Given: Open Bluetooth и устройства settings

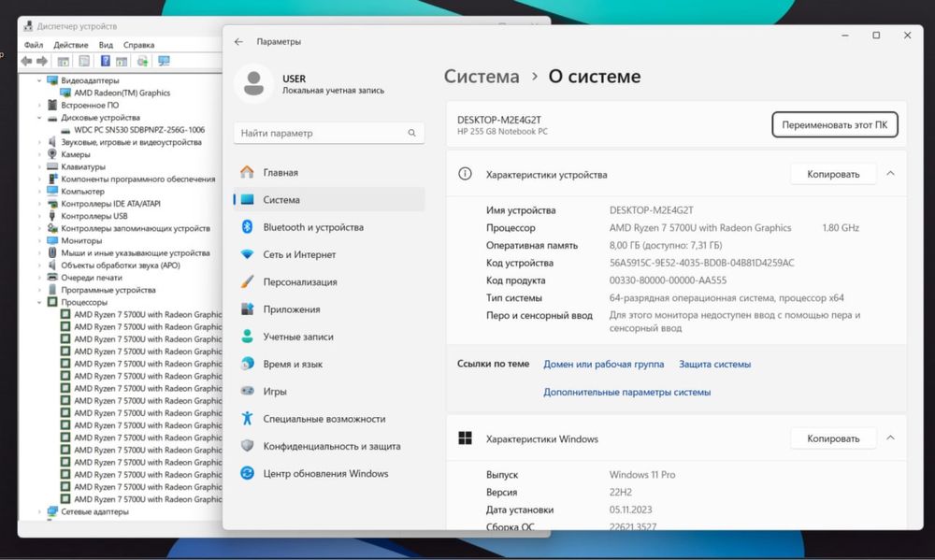Looking at the screenshot, I should pos(329,227).
